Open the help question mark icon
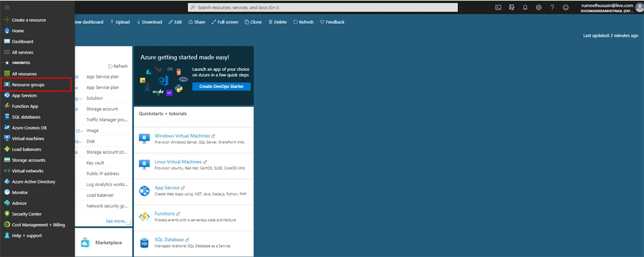 [x=552, y=8]
